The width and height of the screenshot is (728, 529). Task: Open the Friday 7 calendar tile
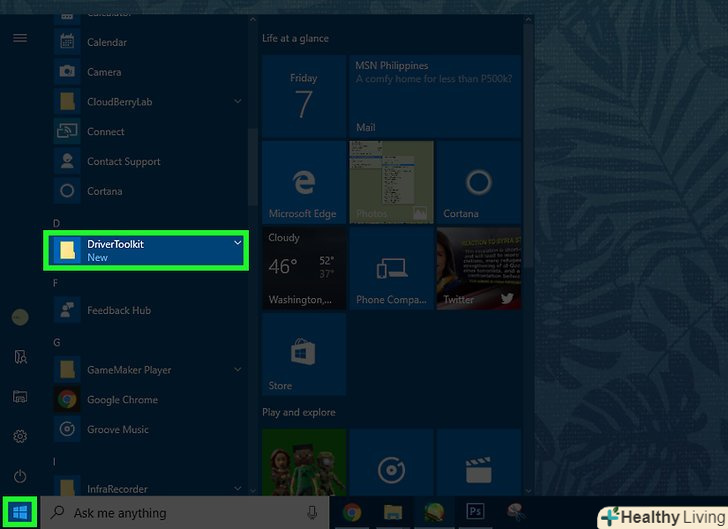304,96
